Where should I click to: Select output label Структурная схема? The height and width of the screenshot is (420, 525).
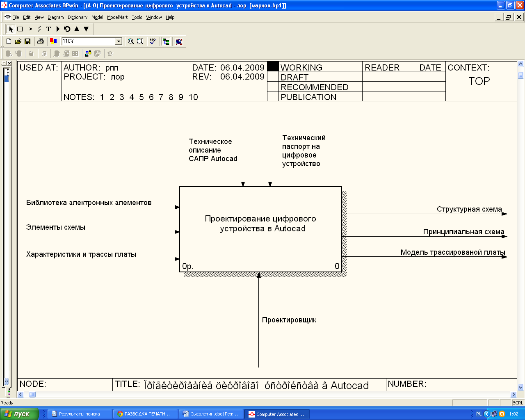pos(469,209)
